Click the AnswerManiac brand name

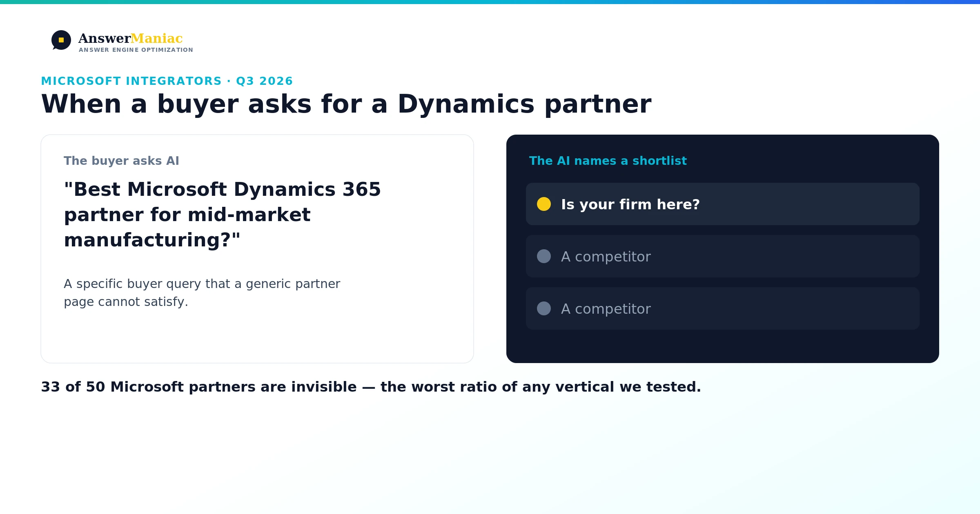(130, 38)
